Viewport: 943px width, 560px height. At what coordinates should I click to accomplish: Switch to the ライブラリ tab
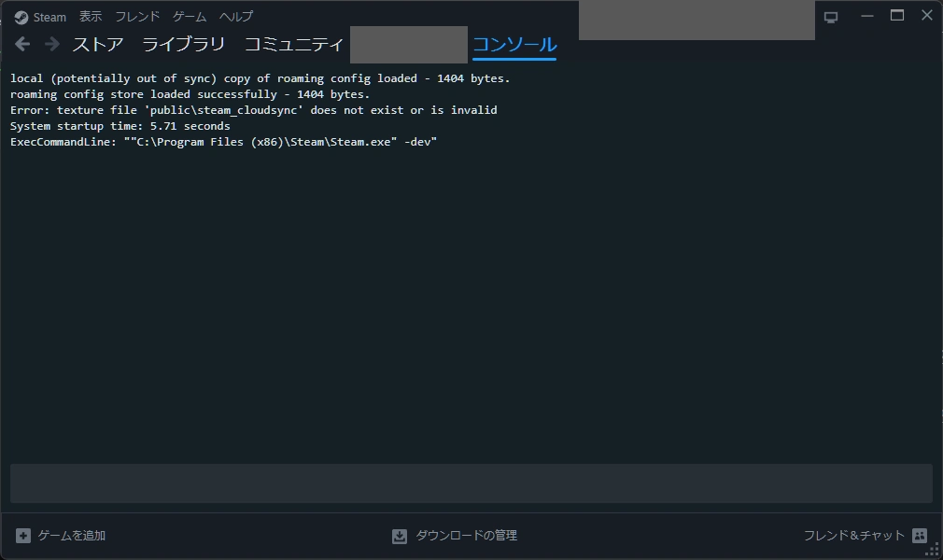coord(185,43)
